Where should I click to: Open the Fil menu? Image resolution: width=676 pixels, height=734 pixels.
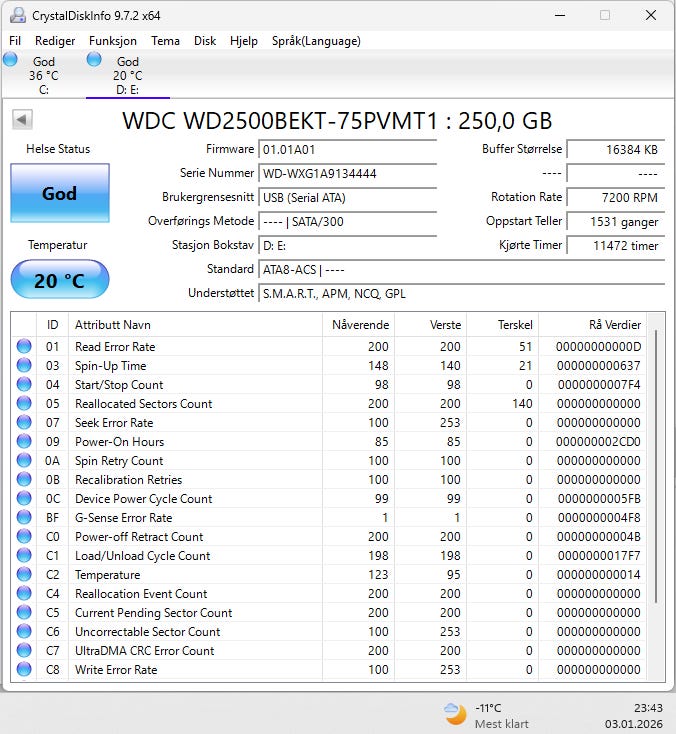tap(15, 41)
